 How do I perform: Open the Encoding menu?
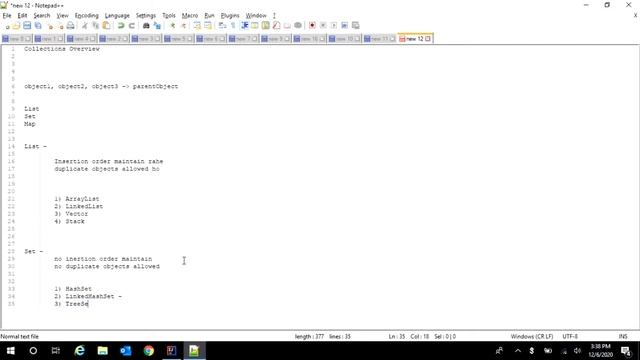[x=87, y=16]
